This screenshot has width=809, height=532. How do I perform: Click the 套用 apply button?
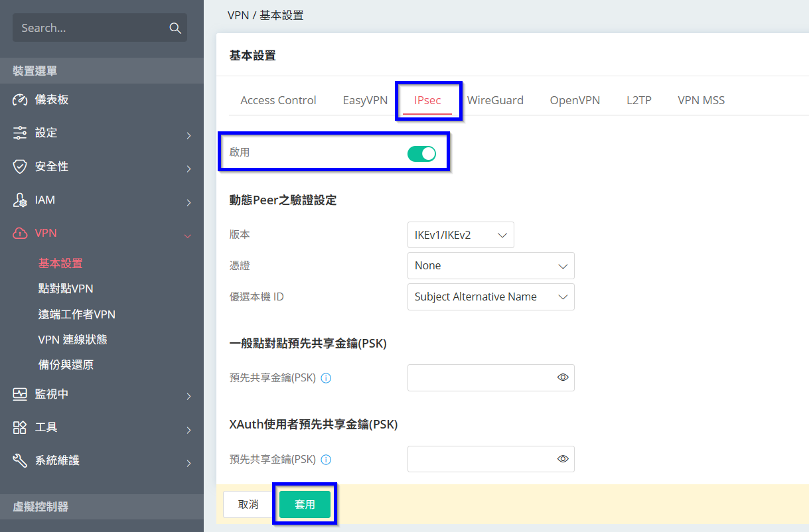[305, 505]
